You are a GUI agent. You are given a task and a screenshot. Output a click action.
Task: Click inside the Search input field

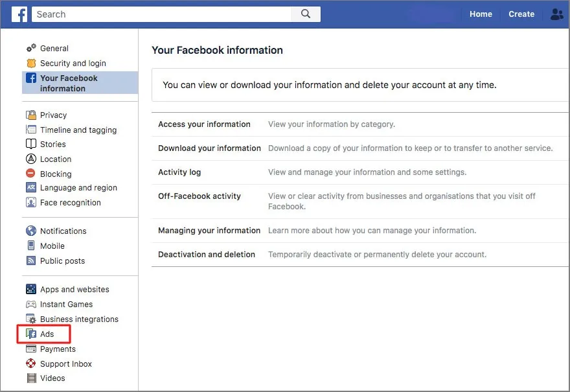pyautogui.click(x=162, y=14)
